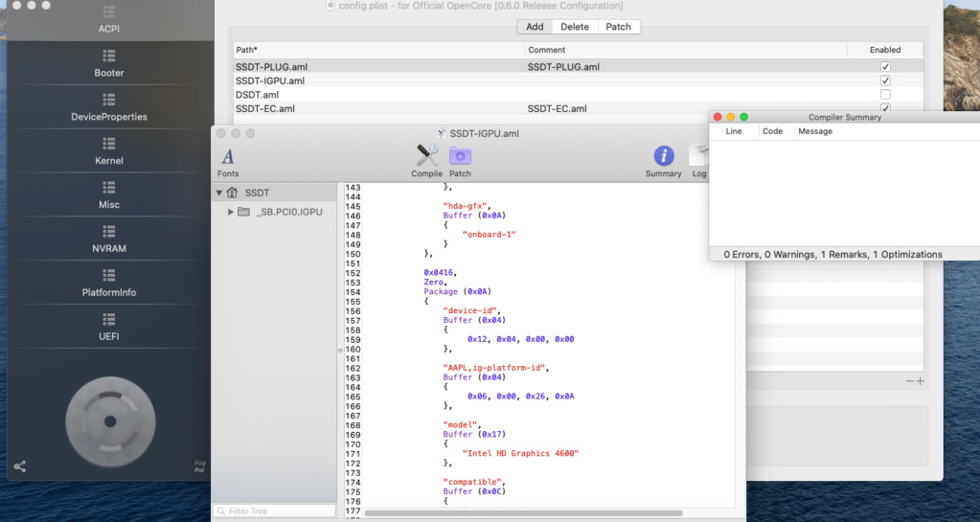Open the Booter section in sidebar
980x522 pixels.
109,63
